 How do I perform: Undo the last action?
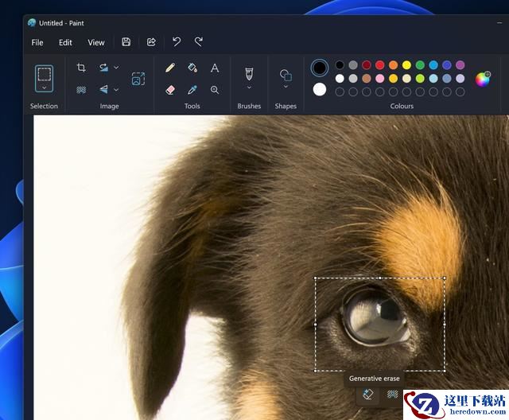coord(177,42)
